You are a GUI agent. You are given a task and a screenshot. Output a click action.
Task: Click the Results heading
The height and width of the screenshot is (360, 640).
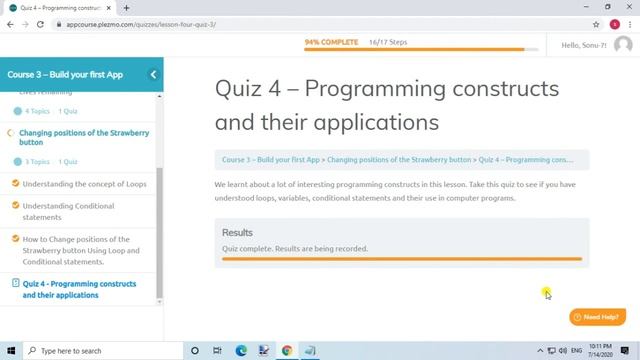[237, 233]
